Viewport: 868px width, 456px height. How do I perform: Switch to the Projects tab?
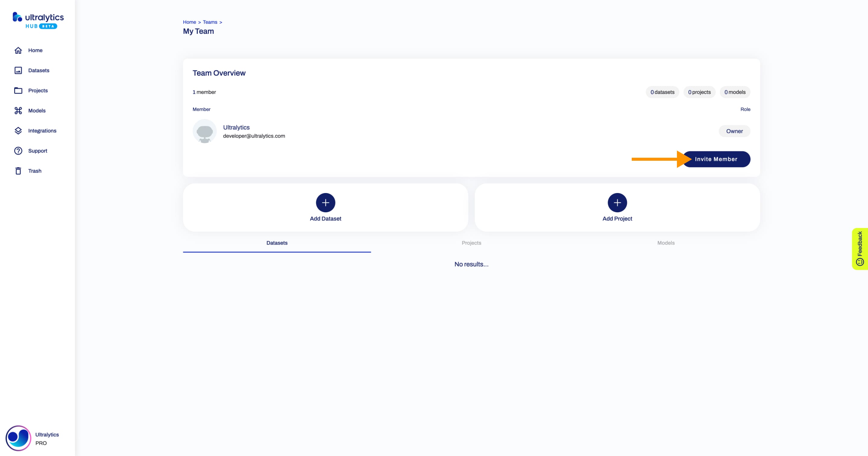tap(471, 242)
